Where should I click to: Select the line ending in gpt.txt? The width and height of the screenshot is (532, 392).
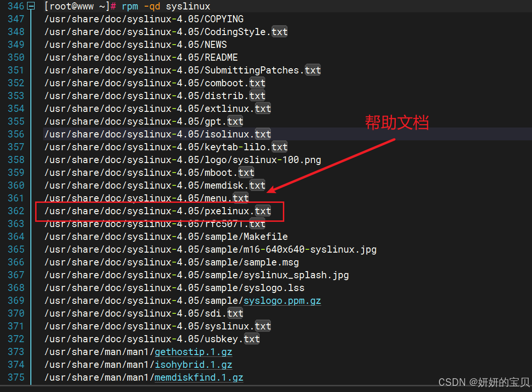(x=144, y=121)
